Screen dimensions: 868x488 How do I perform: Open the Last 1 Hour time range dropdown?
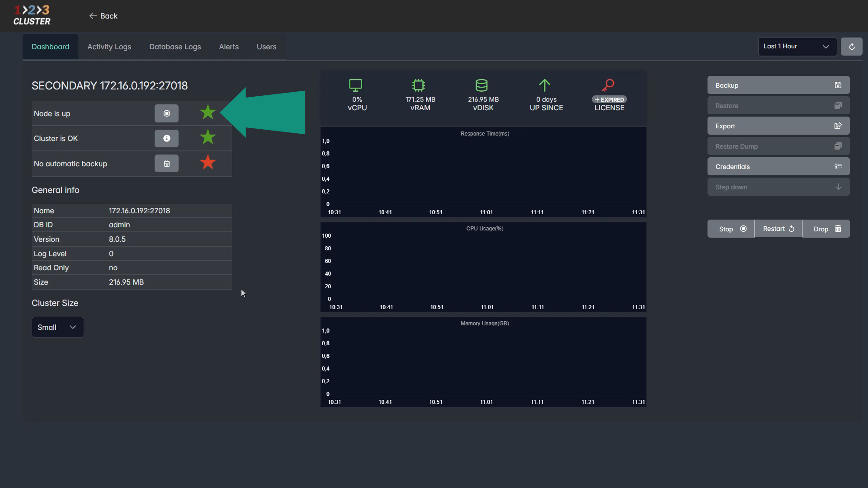click(797, 47)
